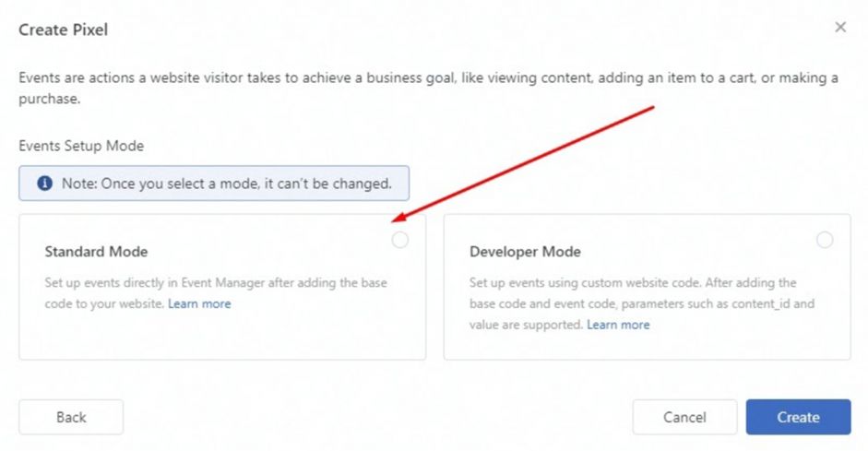Viewport: 868px width, 451px height.
Task: Click the Standard Mode card title
Action: point(96,252)
